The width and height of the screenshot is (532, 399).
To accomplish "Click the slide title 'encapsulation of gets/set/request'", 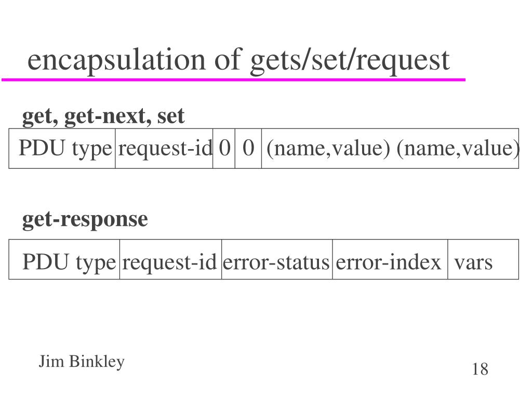I will 238,60.
